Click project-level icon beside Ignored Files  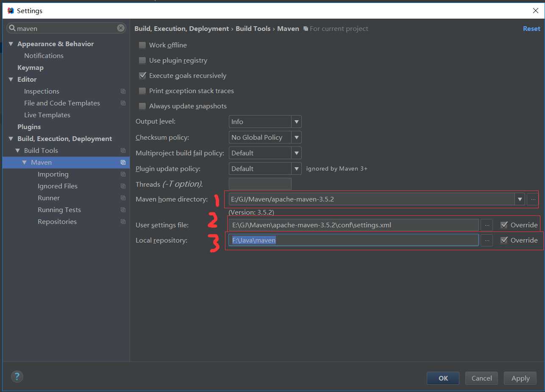click(123, 186)
